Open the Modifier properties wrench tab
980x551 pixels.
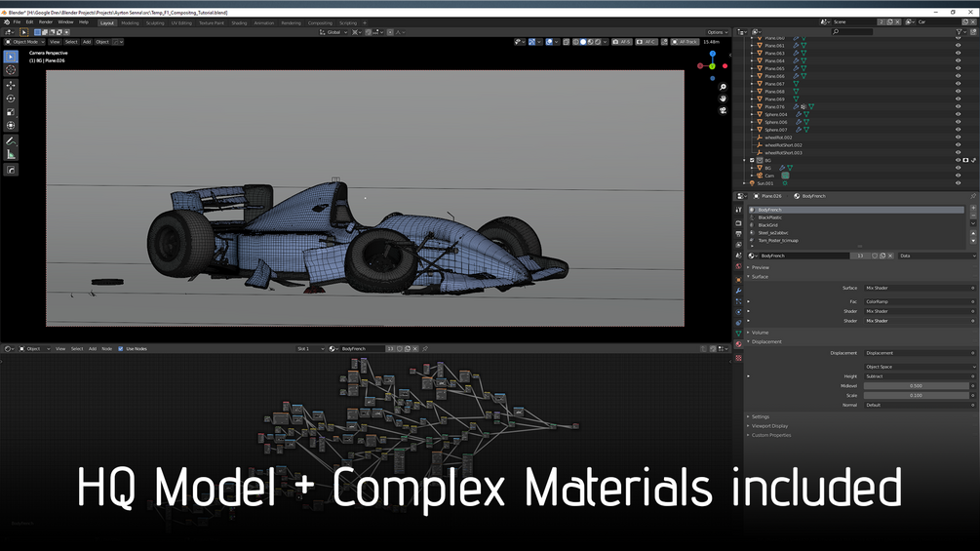739,291
